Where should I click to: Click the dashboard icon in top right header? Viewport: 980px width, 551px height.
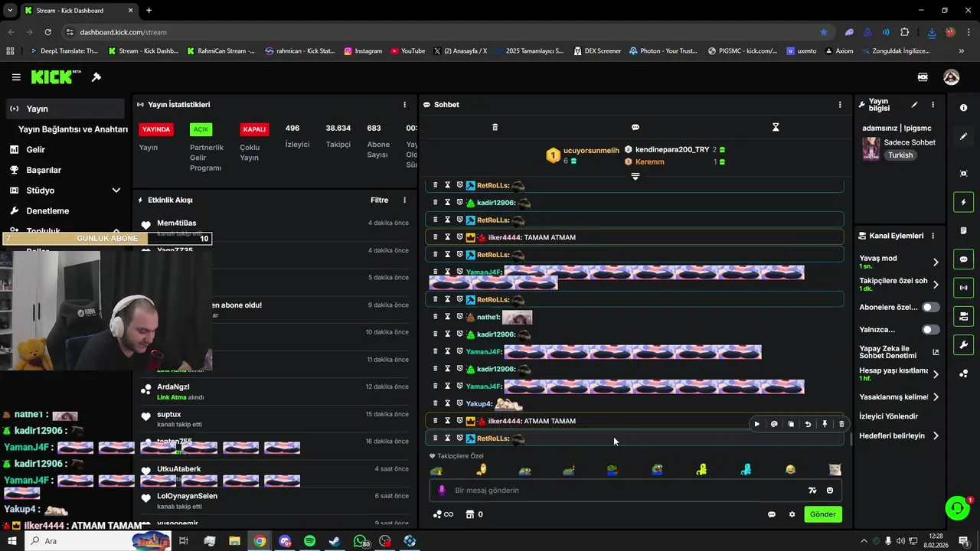click(923, 77)
